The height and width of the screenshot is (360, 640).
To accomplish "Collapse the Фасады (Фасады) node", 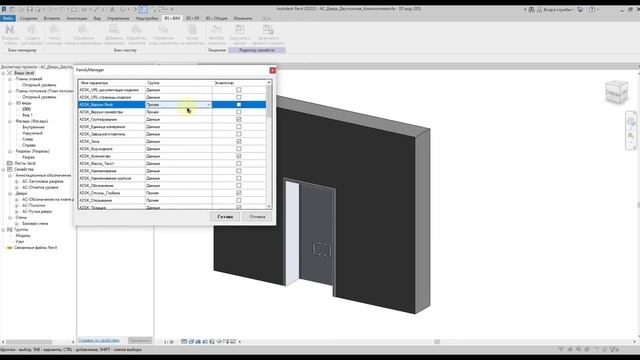I will [10, 121].
